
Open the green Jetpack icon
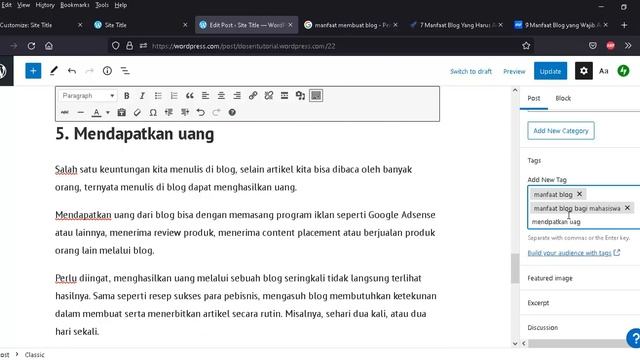pos(623,71)
